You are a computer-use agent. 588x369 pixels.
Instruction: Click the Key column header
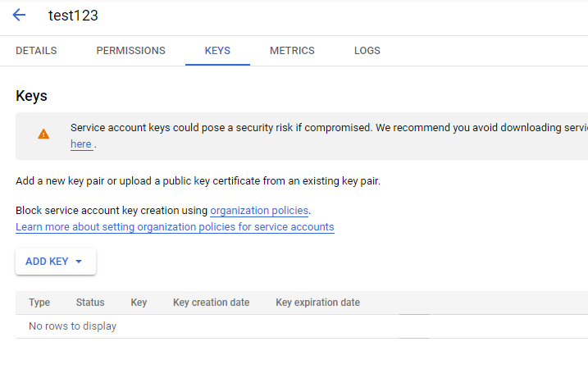(x=139, y=303)
